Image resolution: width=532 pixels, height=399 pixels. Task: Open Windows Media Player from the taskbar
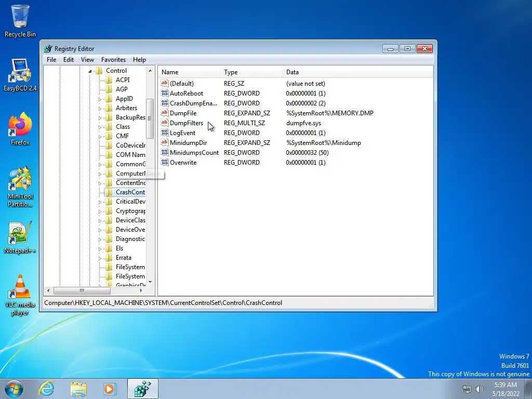tap(110, 389)
